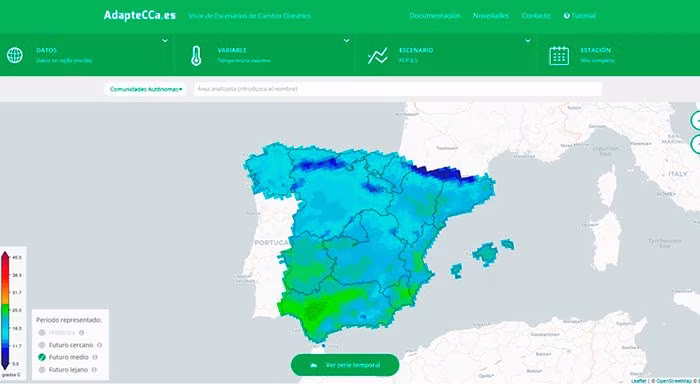Open the Variable selector label
Viewport: 700px width, 384px height.
232,50
